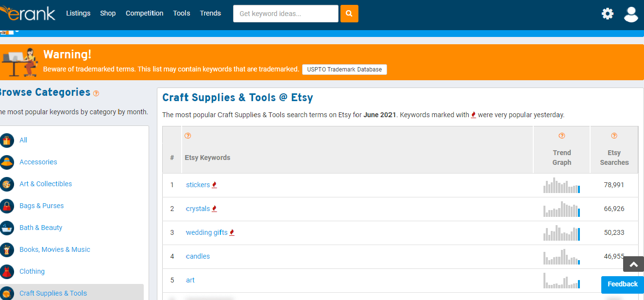The width and height of the screenshot is (644, 300).
Task: Select the Accessories category link
Action: [38, 162]
